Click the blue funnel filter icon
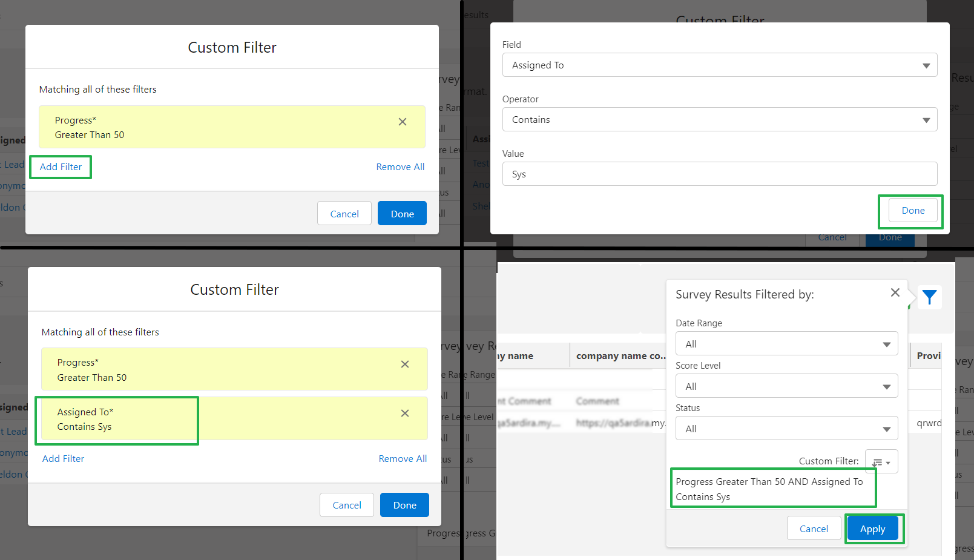The height and width of the screenshot is (560, 974). pos(929,297)
